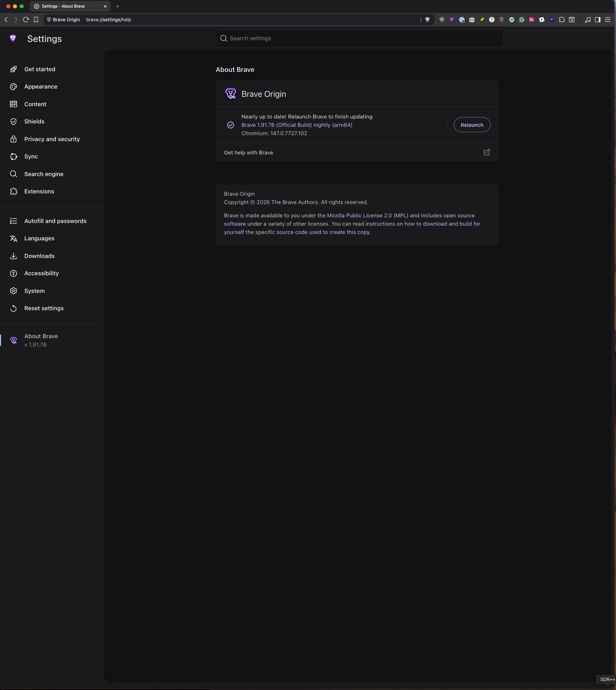
Task: Open the Extensions puzzle piece menu
Action: pos(561,20)
